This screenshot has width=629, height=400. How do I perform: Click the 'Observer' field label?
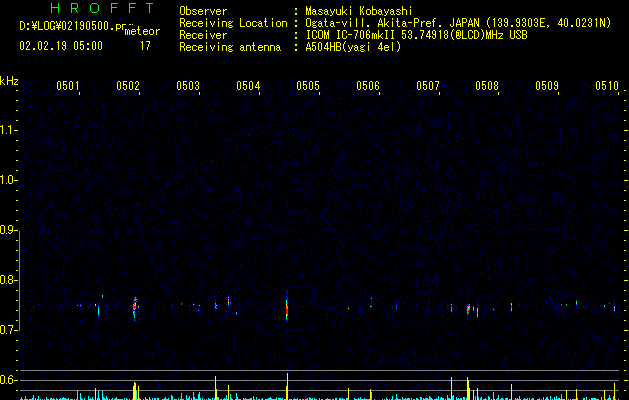pos(203,11)
